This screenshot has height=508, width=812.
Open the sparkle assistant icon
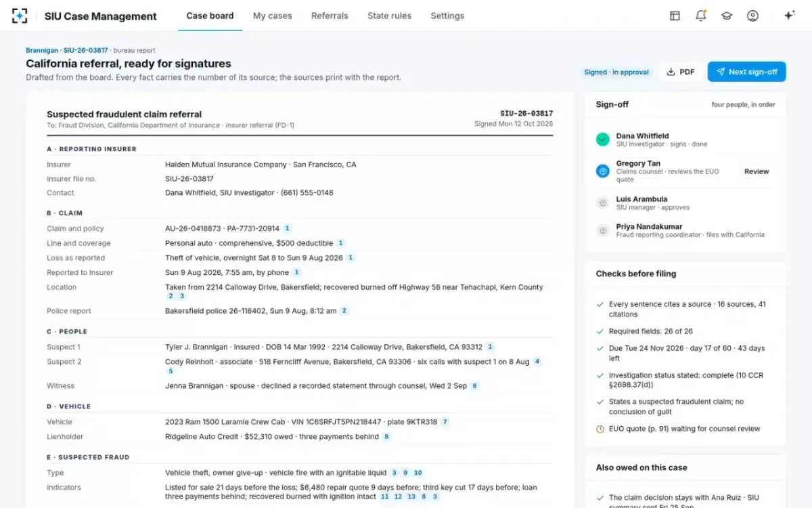tap(789, 16)
